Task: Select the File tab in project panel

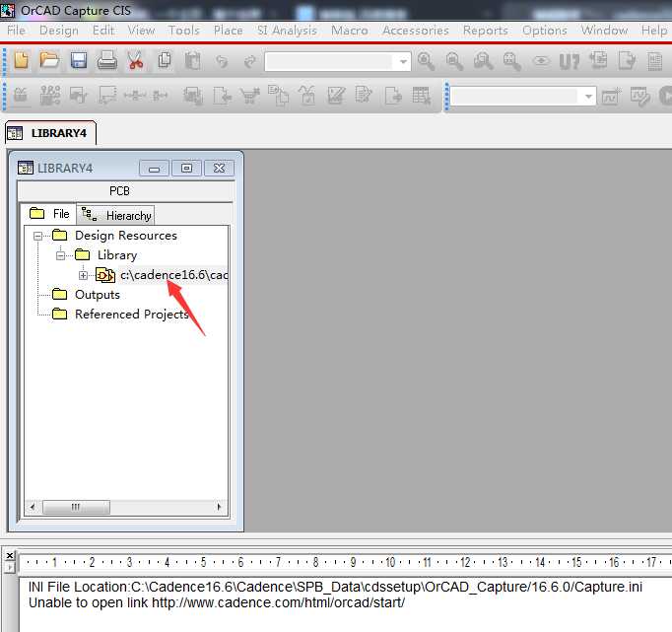Action: (x=49, y=214)
